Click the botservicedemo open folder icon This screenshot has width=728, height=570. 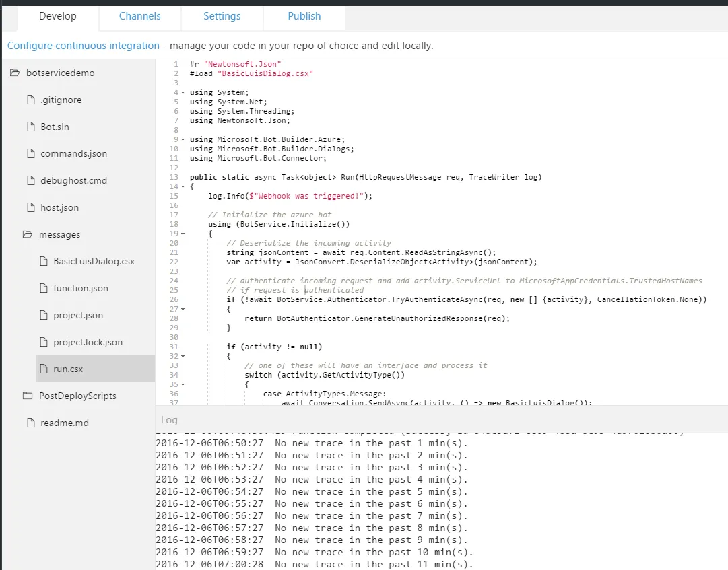15,73
